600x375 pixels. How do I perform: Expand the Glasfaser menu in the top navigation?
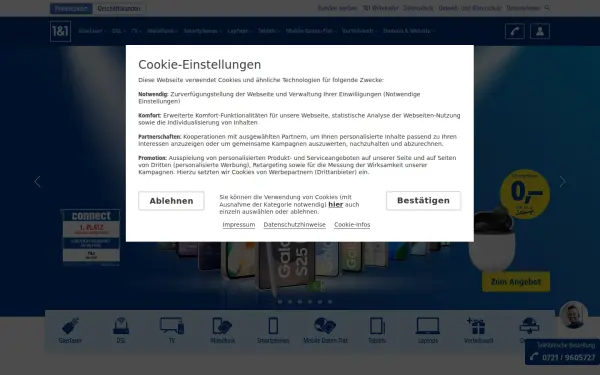(x=91, y=31)
